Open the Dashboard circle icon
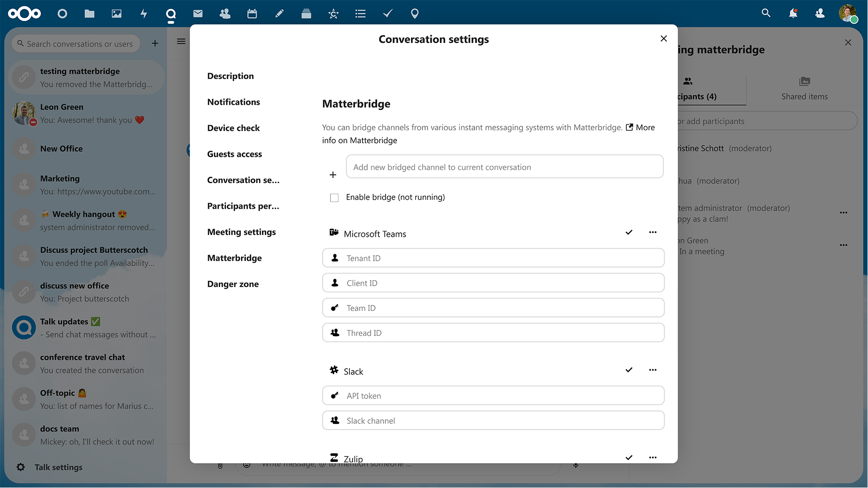This screenshot has width=868, height=488. coord(62,14)
